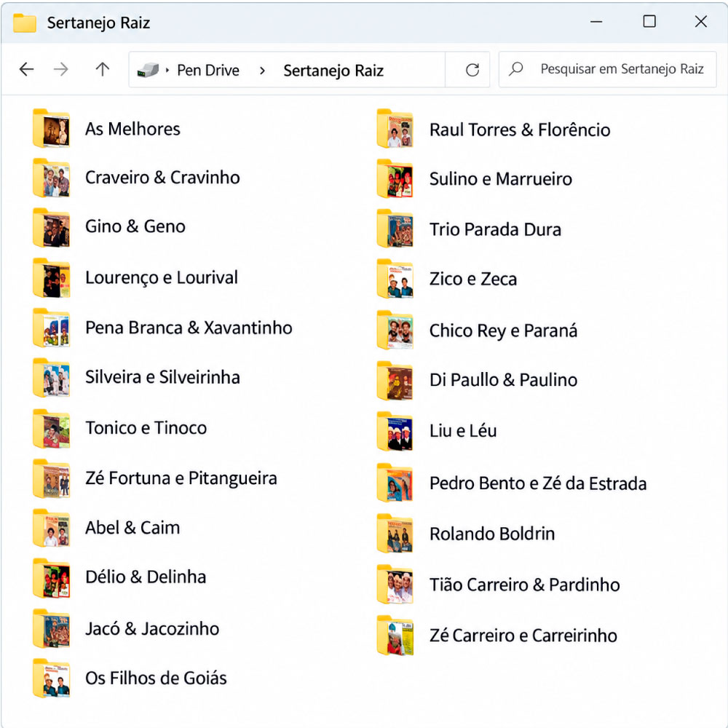This screenshot has height=728, width=728.
Task: Select the Lourenço e Lourival folder icon
Action: pyautogui.click(x=51, y=277)
